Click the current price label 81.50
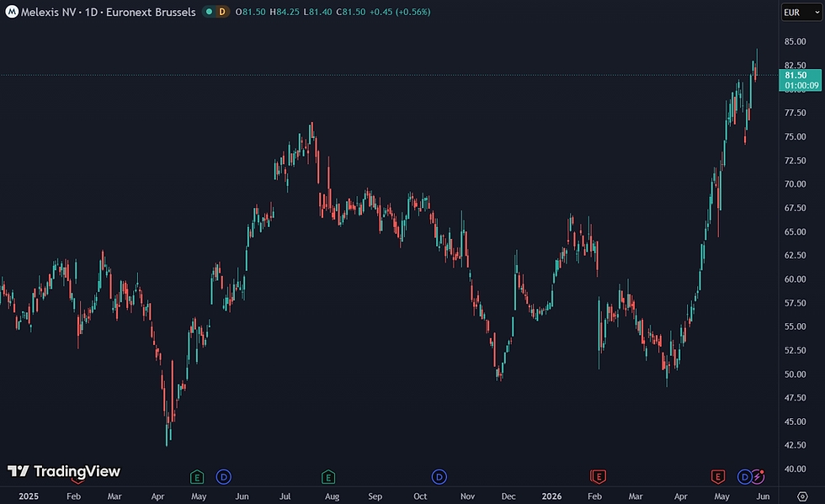This screenshot has height=504, width=825. (x=801, y=80)
